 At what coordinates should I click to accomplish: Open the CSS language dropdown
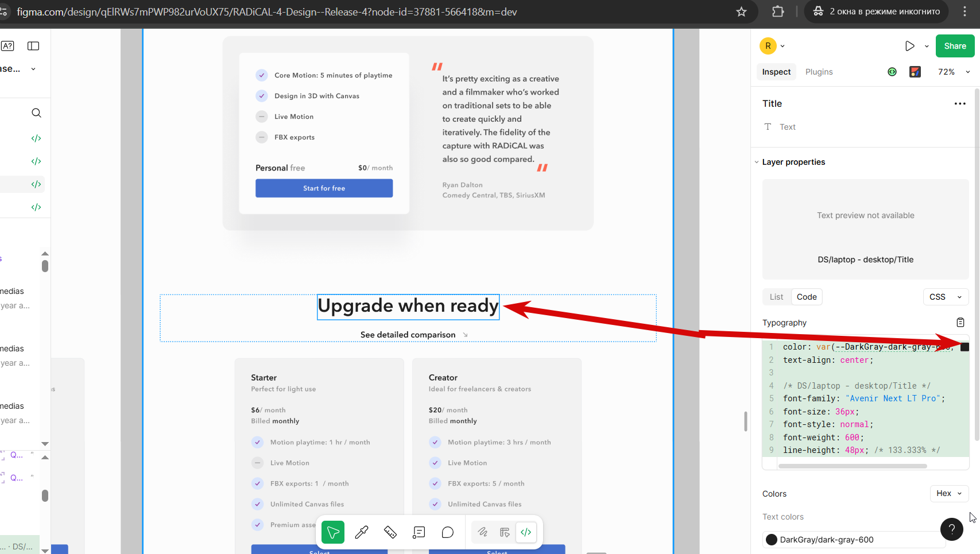point(946,297)
